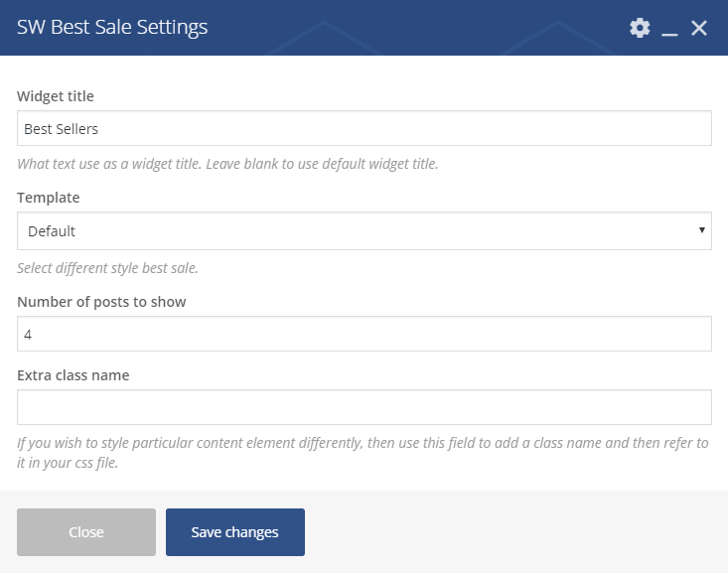
Task: Open the gear settings icon in header
Action: [x=640, y=28]
